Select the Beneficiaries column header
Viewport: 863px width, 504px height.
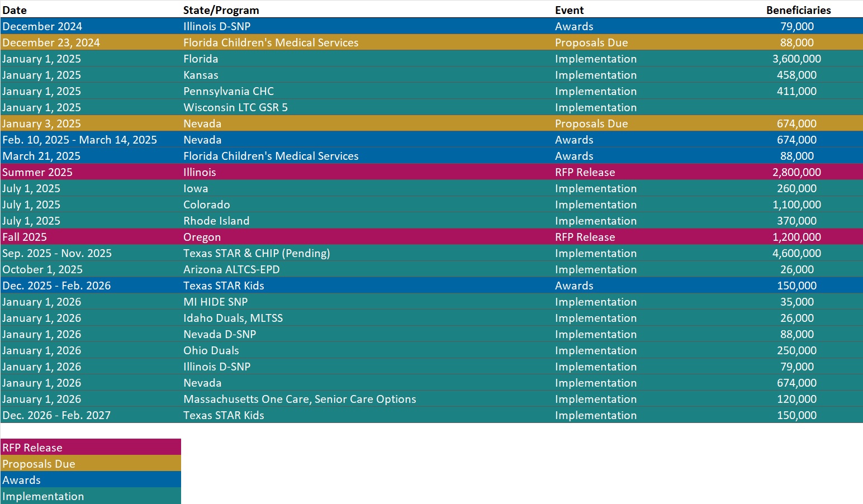798,10
